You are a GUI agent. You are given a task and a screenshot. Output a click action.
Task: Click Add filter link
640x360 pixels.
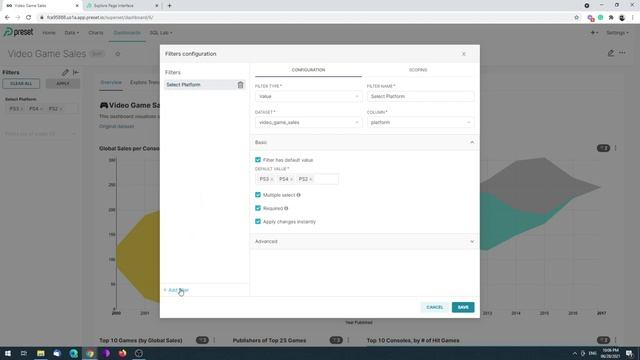tap(176, 290)
